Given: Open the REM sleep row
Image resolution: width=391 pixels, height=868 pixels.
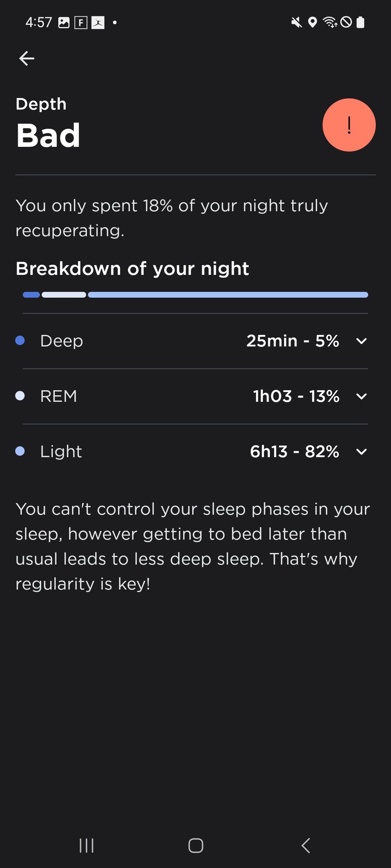Looking at the screenshot, I should click(181, 396).
